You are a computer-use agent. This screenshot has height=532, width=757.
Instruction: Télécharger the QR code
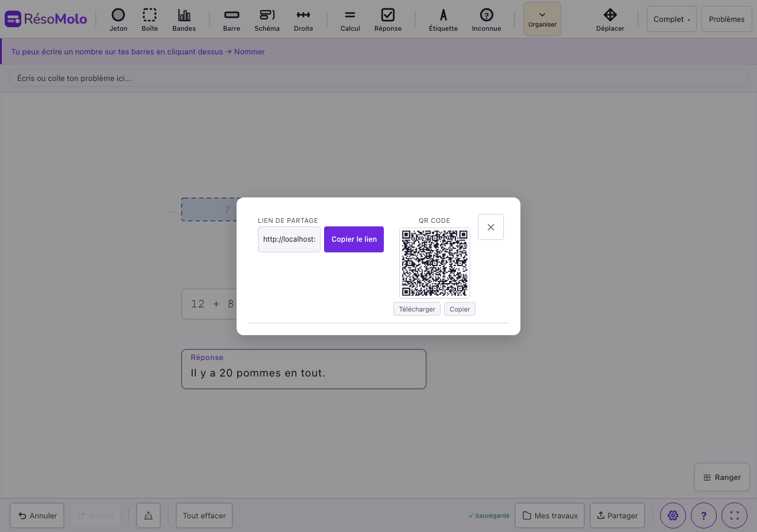pos(416,309)
